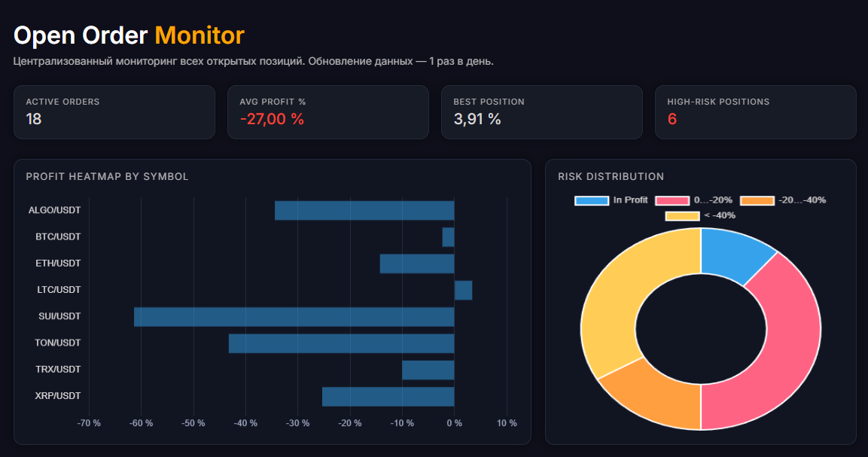
Task: Open the High-Risk Positions card
Action: click(756, 112)
